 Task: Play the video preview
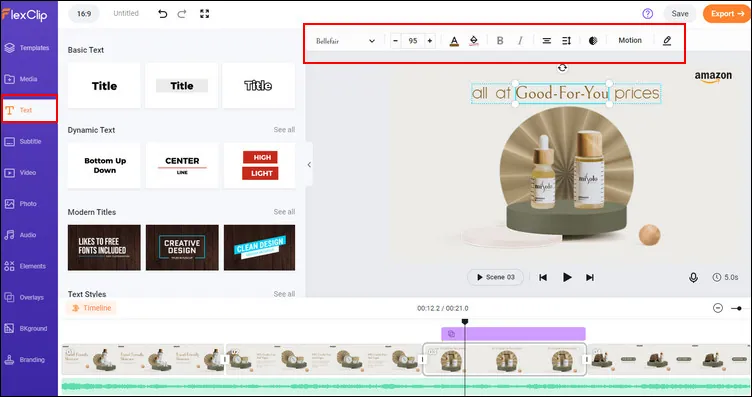567,277
